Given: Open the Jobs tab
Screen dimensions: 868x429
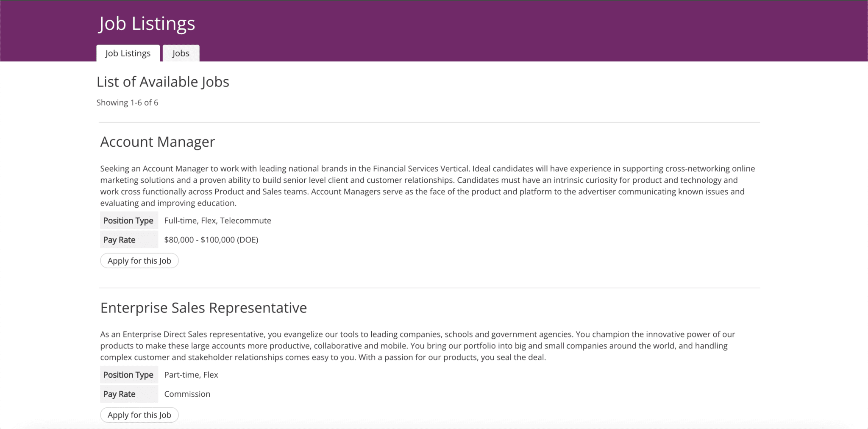Looking at the screenshot, I should point(181,53).
